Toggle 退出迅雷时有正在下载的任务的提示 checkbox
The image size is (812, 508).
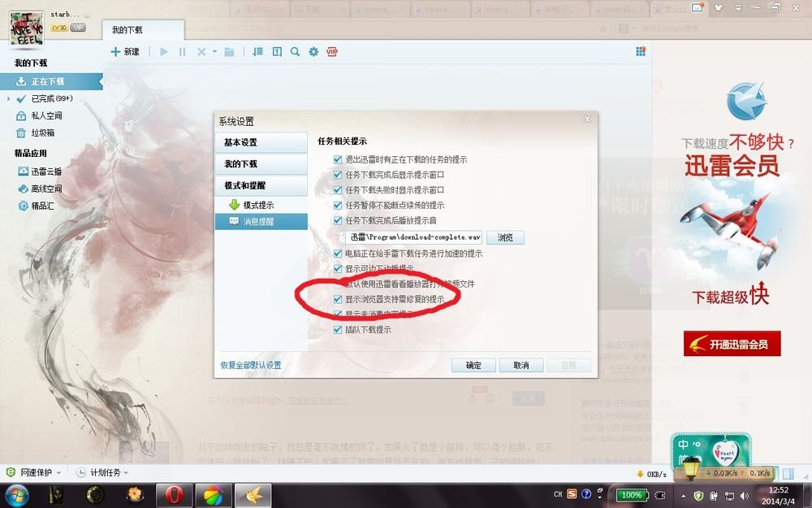pos(338,159)
